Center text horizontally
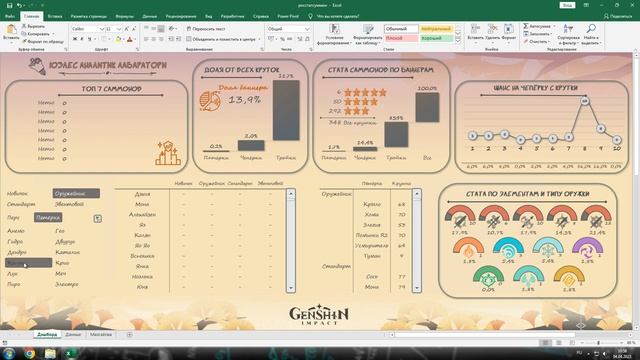 (153, 39)
